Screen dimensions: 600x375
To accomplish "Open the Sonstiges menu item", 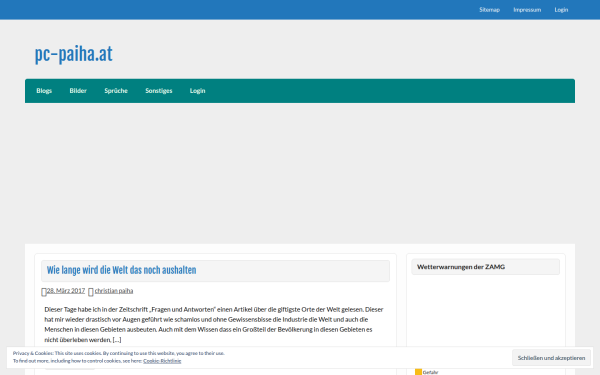I will pos(159,91).
